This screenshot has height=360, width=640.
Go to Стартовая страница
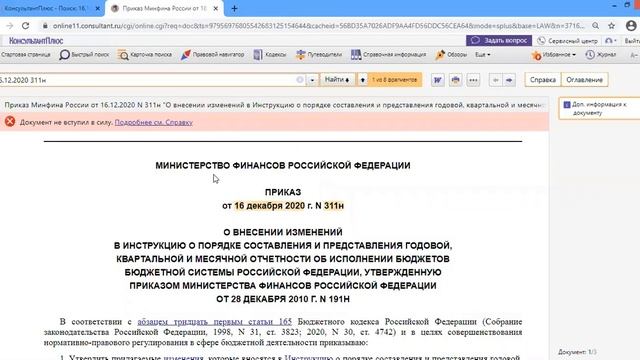click(25, 55)
